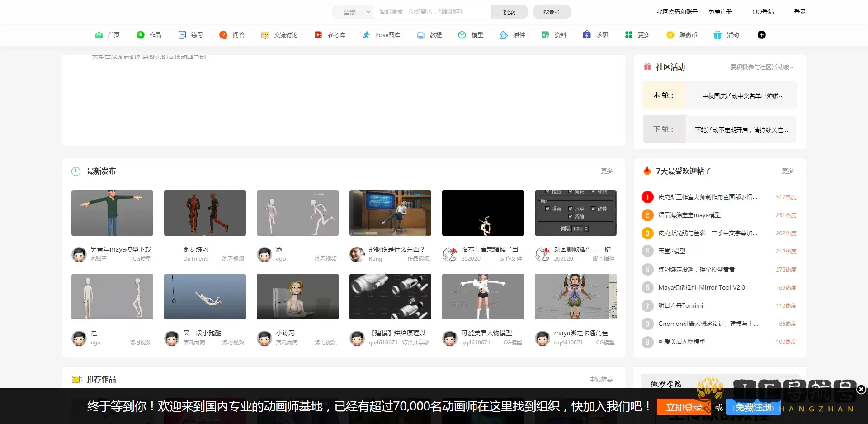Click the red film reference library icon
This screenshot has width=868, height=424.
(318, 35)
